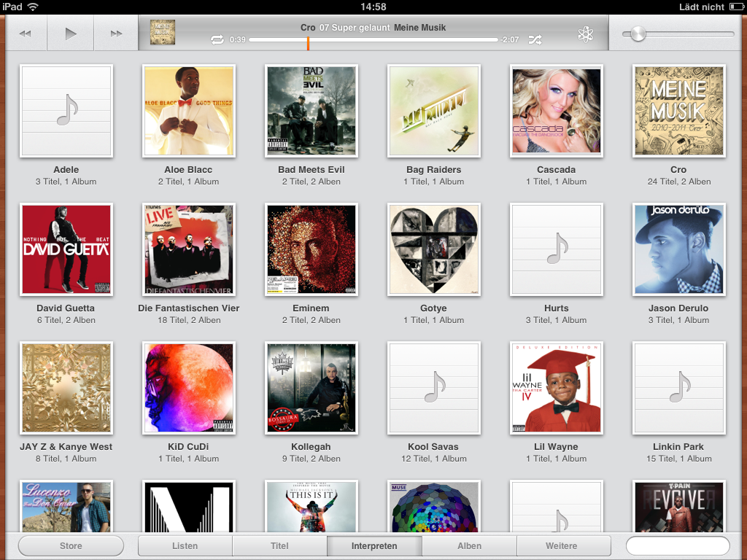The height and width of the screenshot is (560, 747).
Task: Tap the Kollegah artist name
Action: [311, 447]
